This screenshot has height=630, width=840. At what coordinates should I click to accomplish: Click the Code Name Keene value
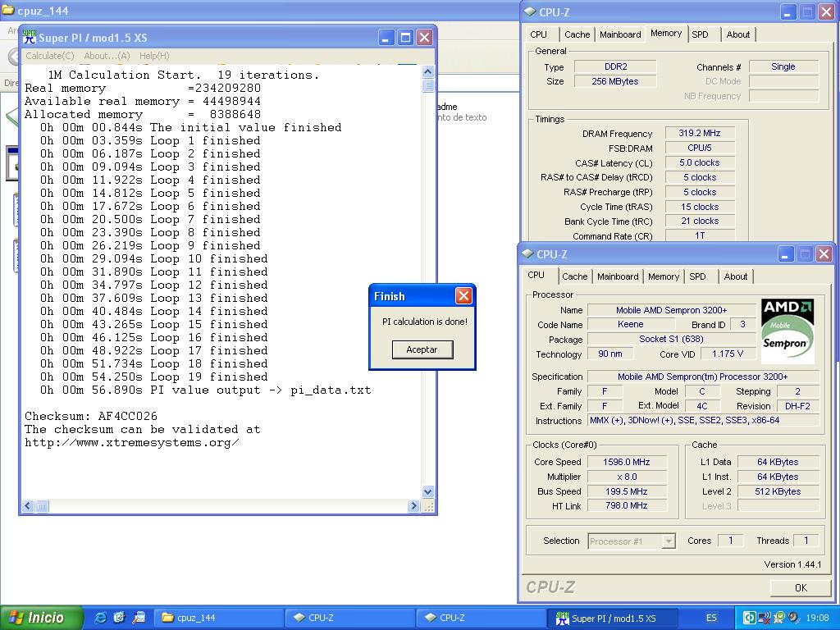(631, 324)
